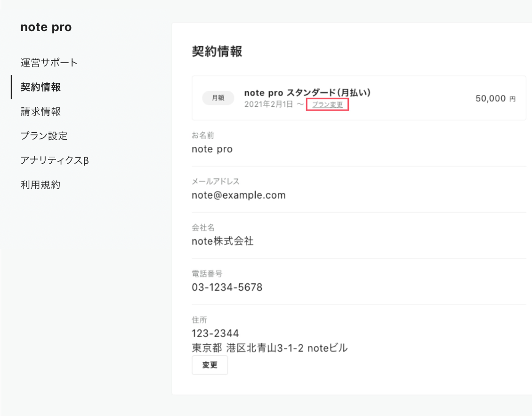532x416 pixels.
Task: Open 利用規約 sidebar link
Action: [40, 185]
